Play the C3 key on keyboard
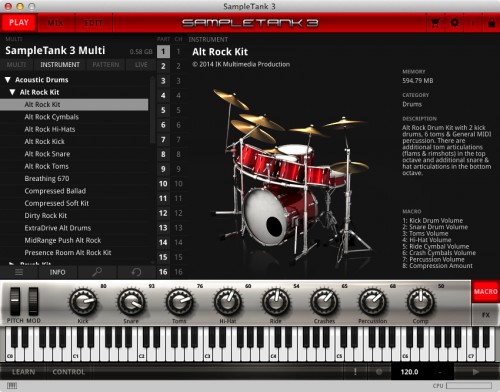This screenshot has width=500, height=392. point(207,356)
